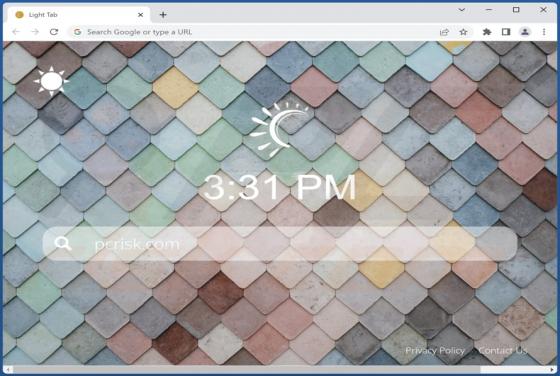Viewport: 560px width, 376px height.
Task: Expand the tab search chevron
Action: tap(462, 10)
